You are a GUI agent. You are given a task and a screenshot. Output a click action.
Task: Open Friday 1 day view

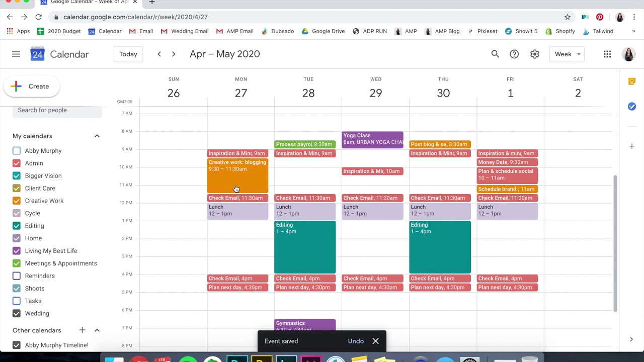pyautogui.click(x=511, y=93)
